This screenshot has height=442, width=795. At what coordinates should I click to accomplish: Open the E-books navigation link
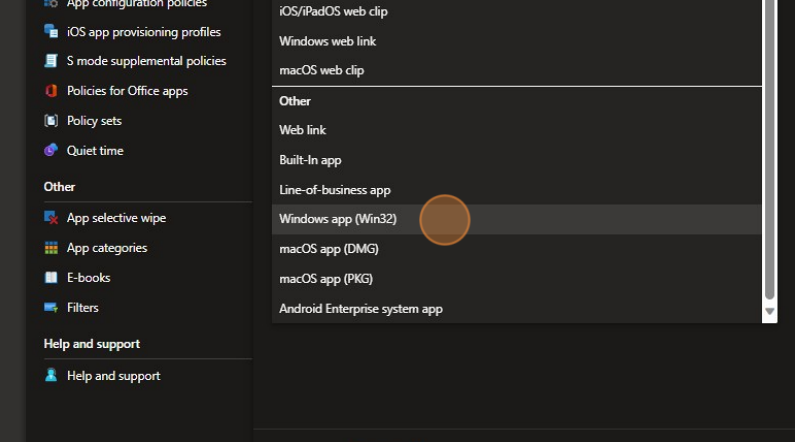click(88, 278)
